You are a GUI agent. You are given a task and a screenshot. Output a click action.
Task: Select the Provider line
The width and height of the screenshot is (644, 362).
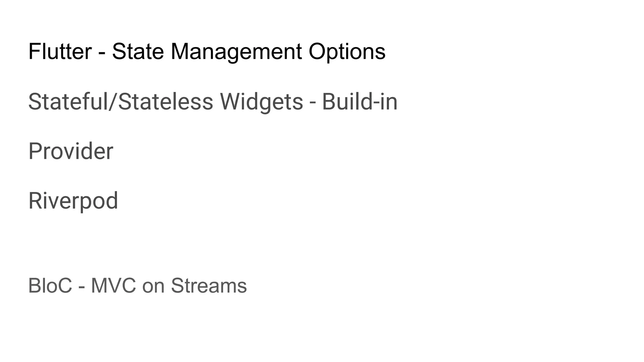(71, 151)
